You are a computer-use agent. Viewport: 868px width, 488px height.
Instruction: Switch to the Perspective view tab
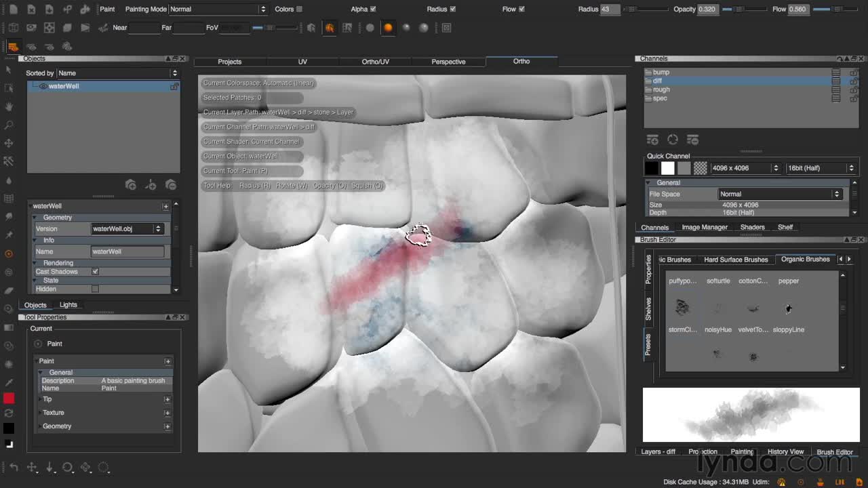point(448,62)
